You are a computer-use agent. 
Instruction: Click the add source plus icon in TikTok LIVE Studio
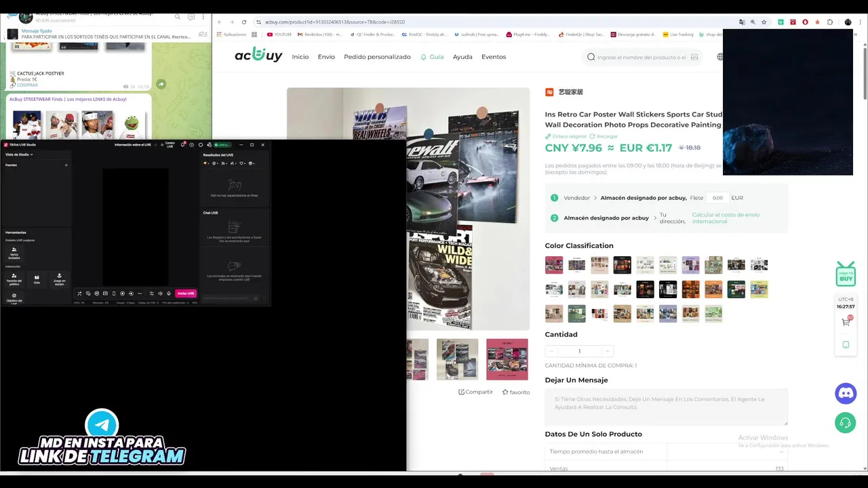click(x=66, y=165)
